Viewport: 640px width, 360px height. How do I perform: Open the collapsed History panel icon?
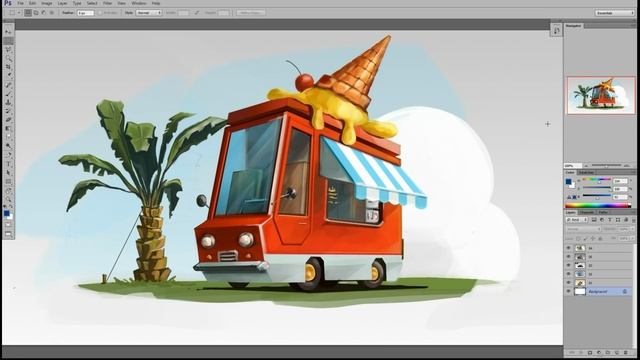556,31
